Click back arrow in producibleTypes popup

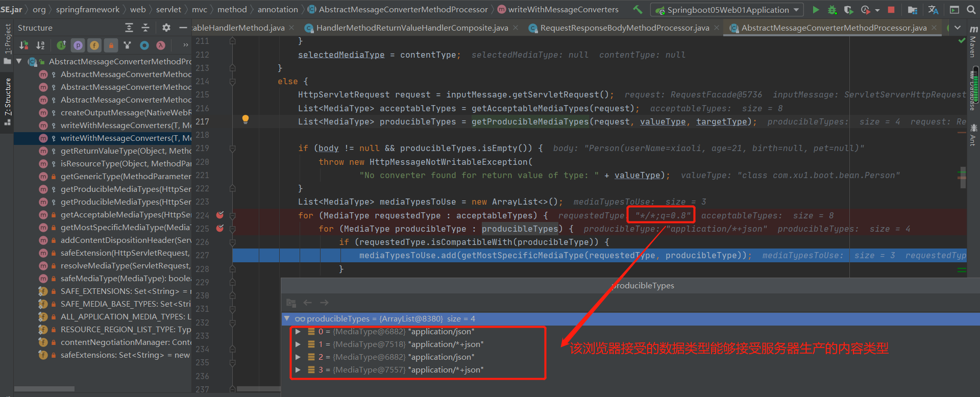point(307,303)
